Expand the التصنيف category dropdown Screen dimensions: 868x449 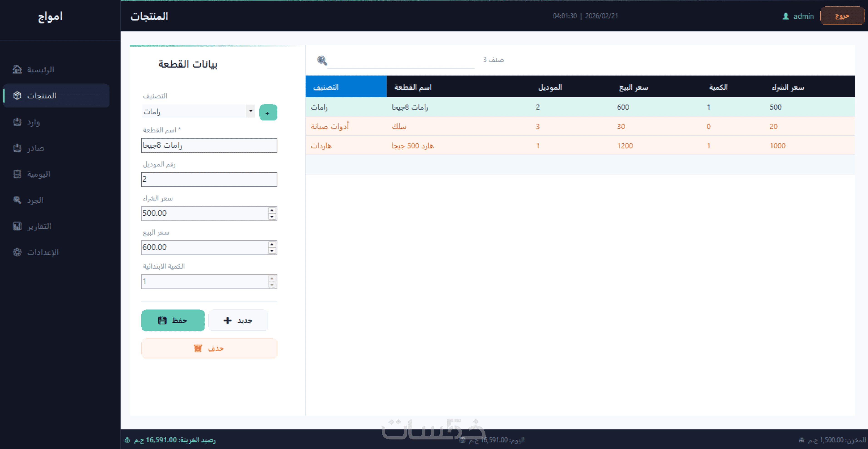pos(250,111)
